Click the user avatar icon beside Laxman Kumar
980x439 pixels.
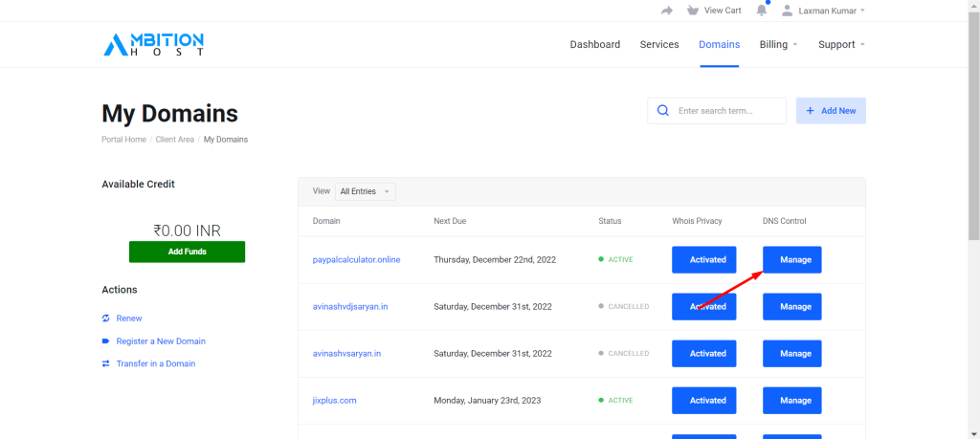(x=788, y=11)
